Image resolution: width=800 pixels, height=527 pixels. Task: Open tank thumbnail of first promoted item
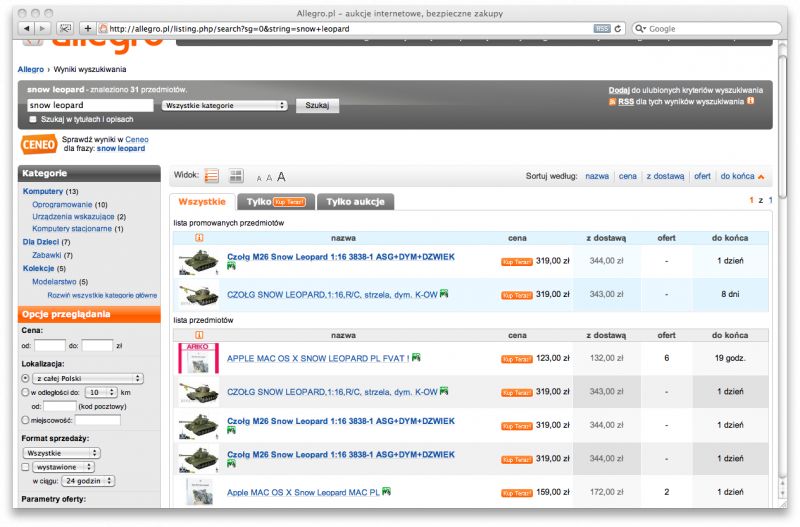click(198, 261)
